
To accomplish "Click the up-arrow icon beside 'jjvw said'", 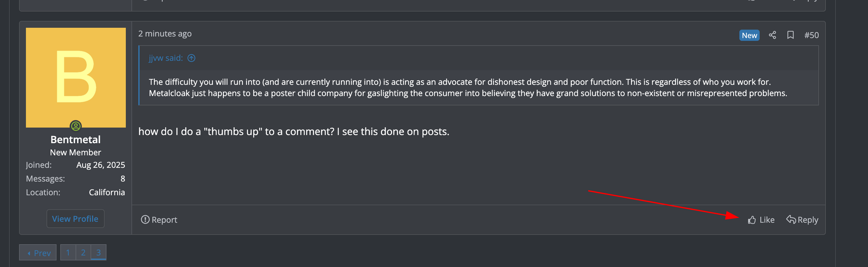I will 191,58.
